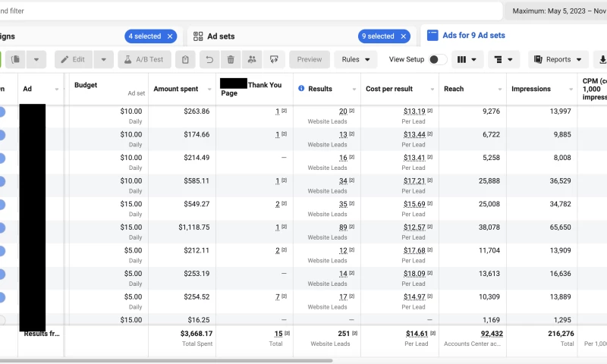This screenshot has height=364, width=607.
Task: Toggle the ad in the $585.11 row
Action: click(x=2, y=182)
